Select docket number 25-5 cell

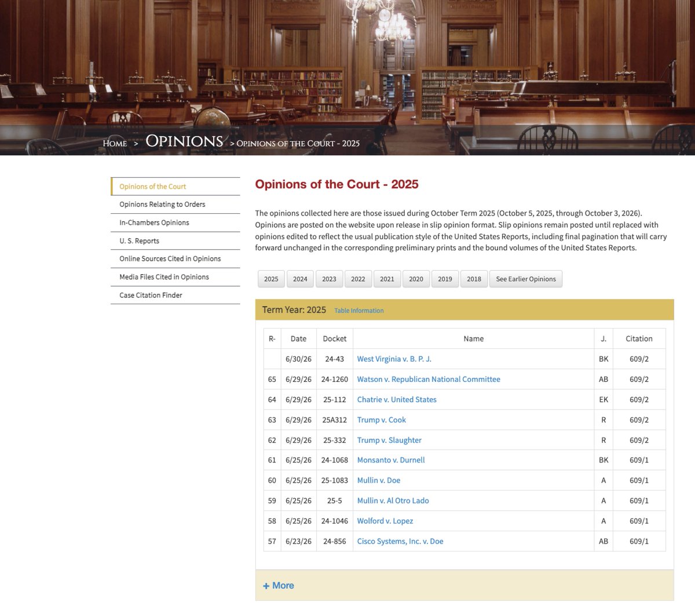(x=335, y=501)
